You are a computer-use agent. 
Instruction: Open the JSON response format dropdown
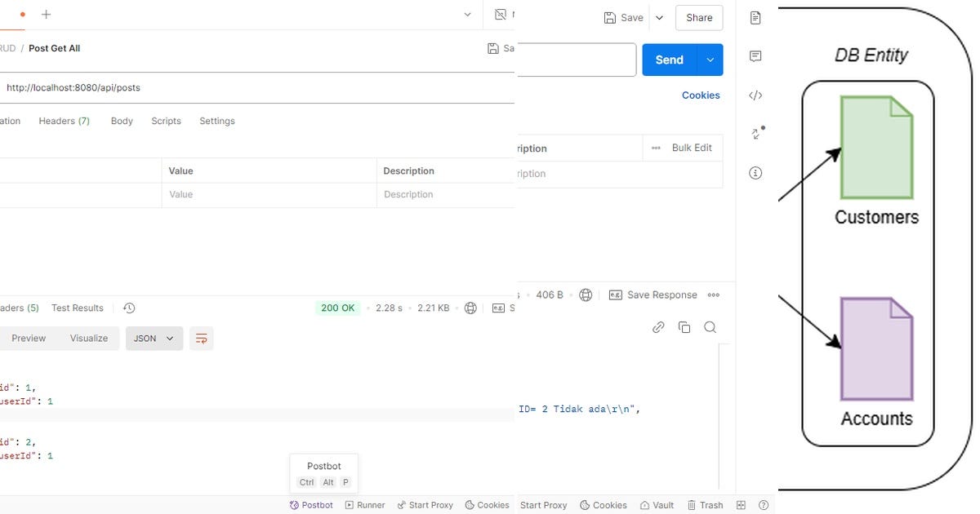154,338
